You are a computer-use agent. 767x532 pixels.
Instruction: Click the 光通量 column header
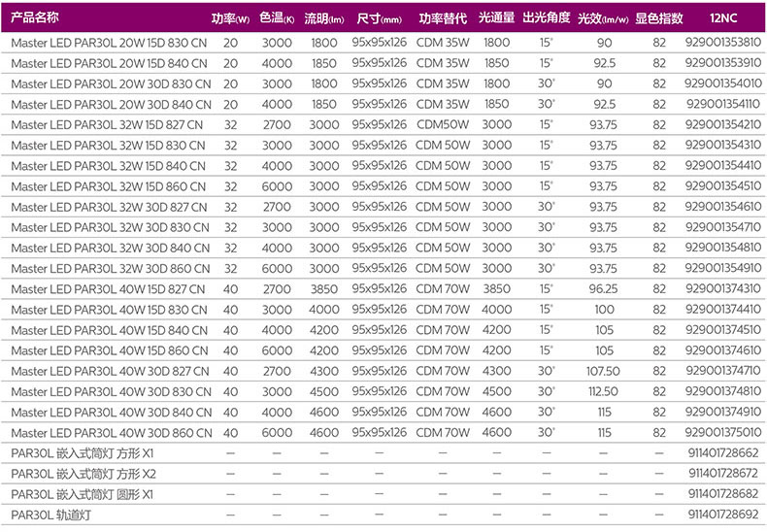[496, 18]
